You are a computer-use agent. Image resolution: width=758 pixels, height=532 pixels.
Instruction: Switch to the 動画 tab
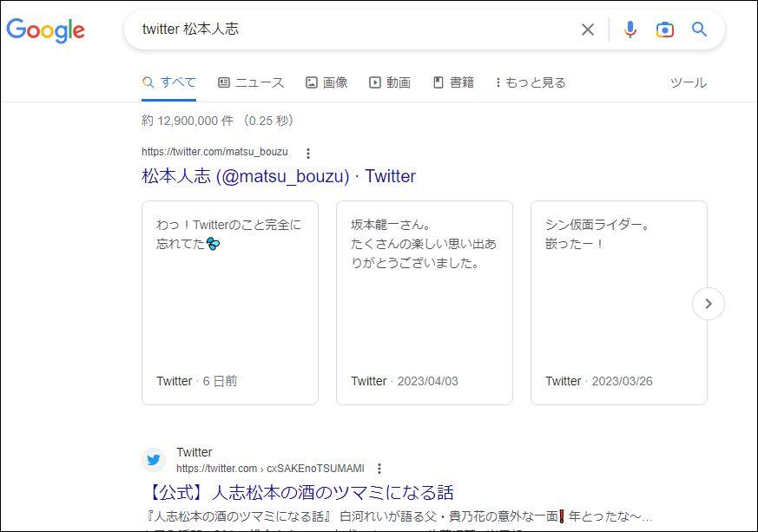390,82
